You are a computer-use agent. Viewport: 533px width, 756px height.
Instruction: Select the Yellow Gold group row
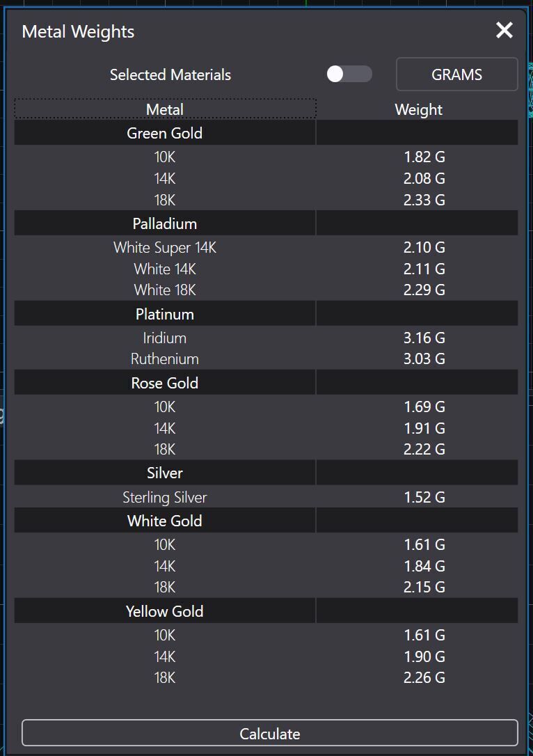tap(165, 611)
